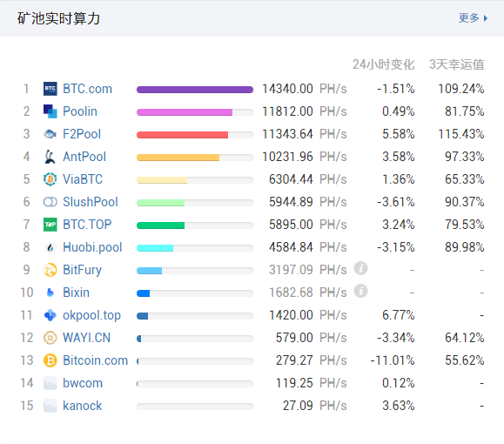The image size is (504, 444).
Task: Click the purple BTC.com hashrate bar
Action: (x=195, y=90)
